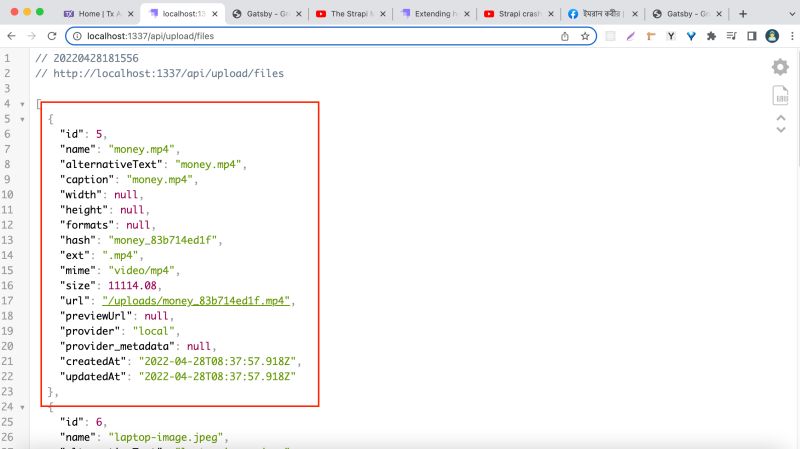Select the alternativeText "money.mp4" value
This screenshot has height=449, width=800.
tap(208, 164)
